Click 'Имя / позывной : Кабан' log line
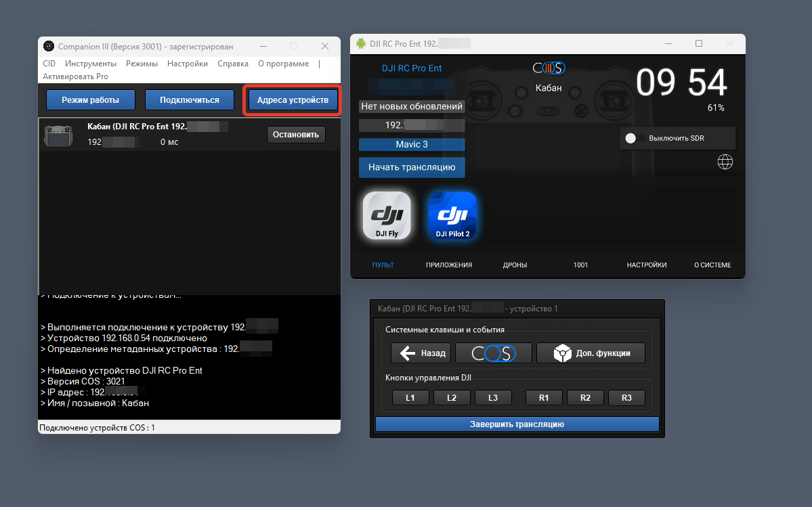This screenshot has height=507, width=812. (x=94, y=403)
